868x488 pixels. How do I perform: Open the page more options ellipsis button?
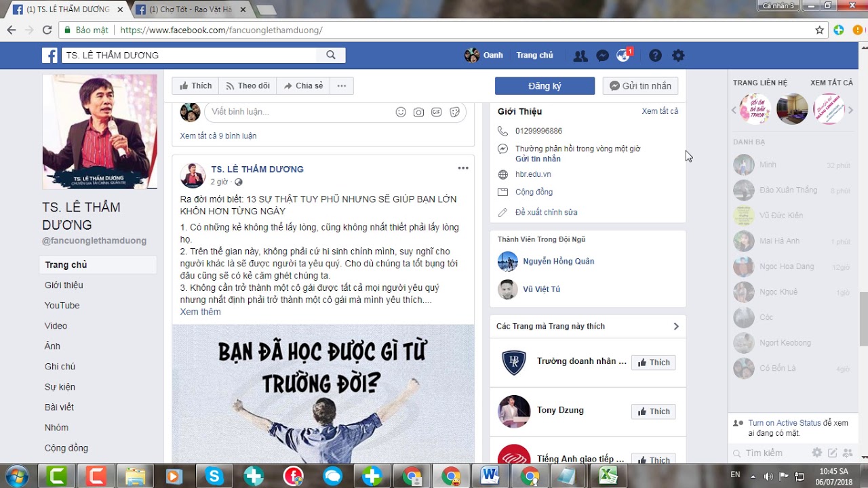[342, 86]
